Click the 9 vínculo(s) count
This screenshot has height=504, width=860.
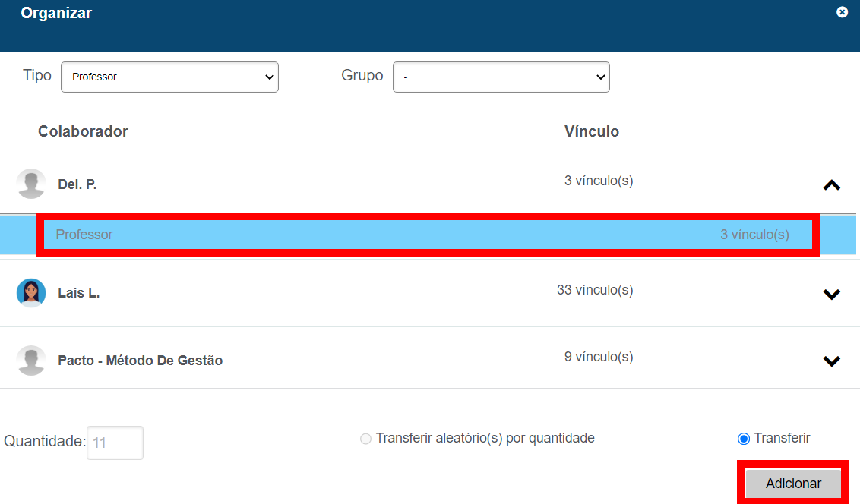coord(598,357)
